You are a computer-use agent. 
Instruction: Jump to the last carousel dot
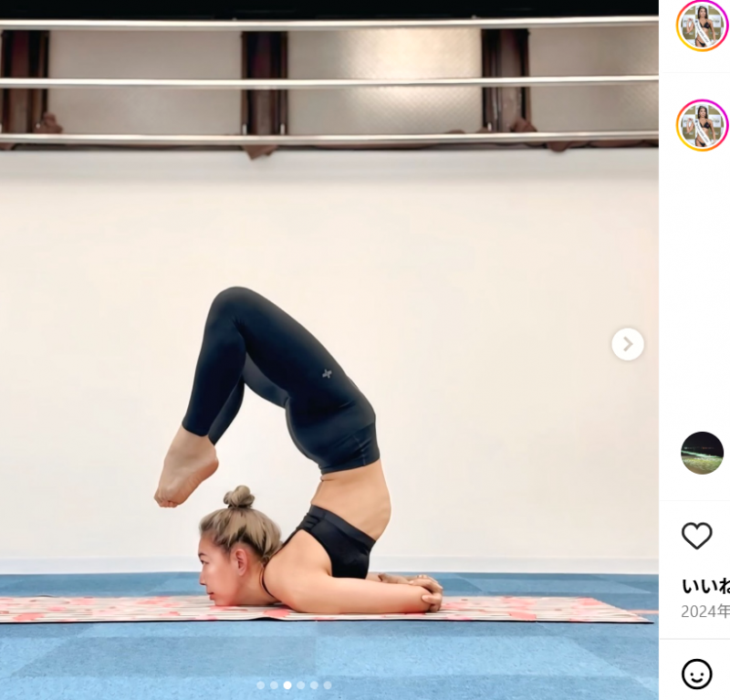pyautogui.click(x=328, y=685)
